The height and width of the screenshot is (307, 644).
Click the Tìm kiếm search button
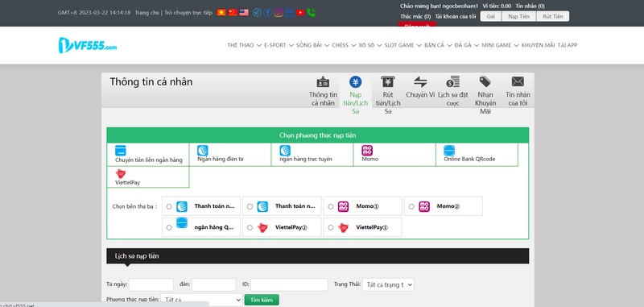coord(262,300)
